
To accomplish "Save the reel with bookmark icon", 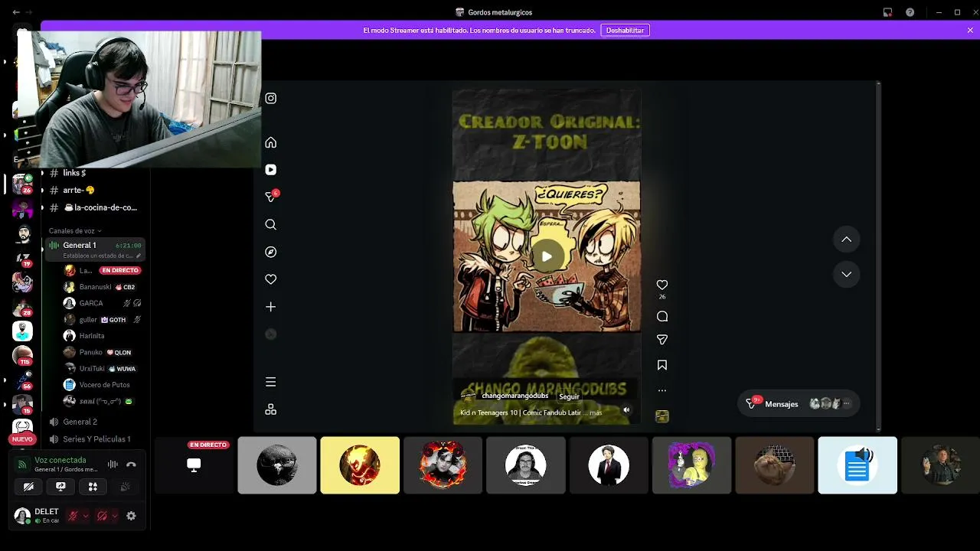I will coord(662,365).
